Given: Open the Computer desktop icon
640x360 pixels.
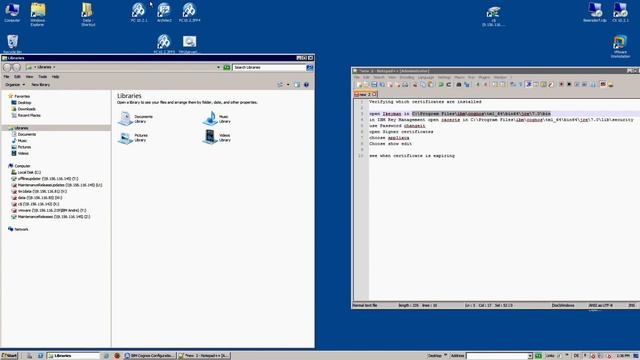Looking at the screenshot, I should click(x=12, y=12).
